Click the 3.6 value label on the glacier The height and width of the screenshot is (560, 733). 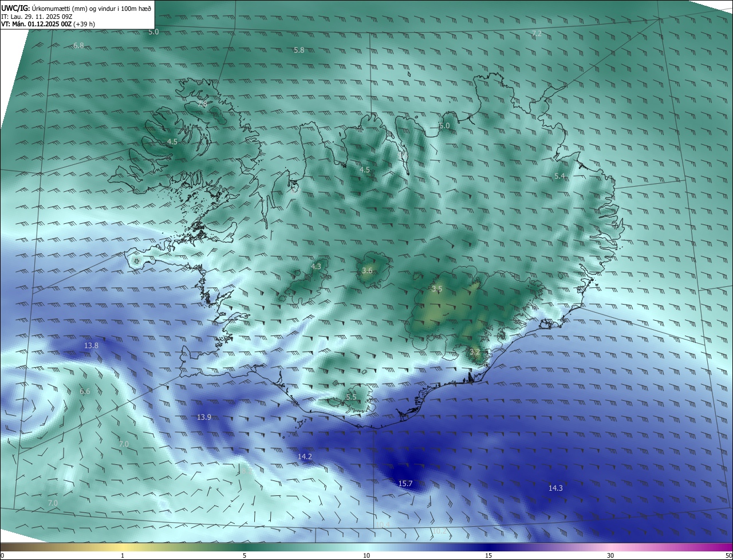coord(368,270)
